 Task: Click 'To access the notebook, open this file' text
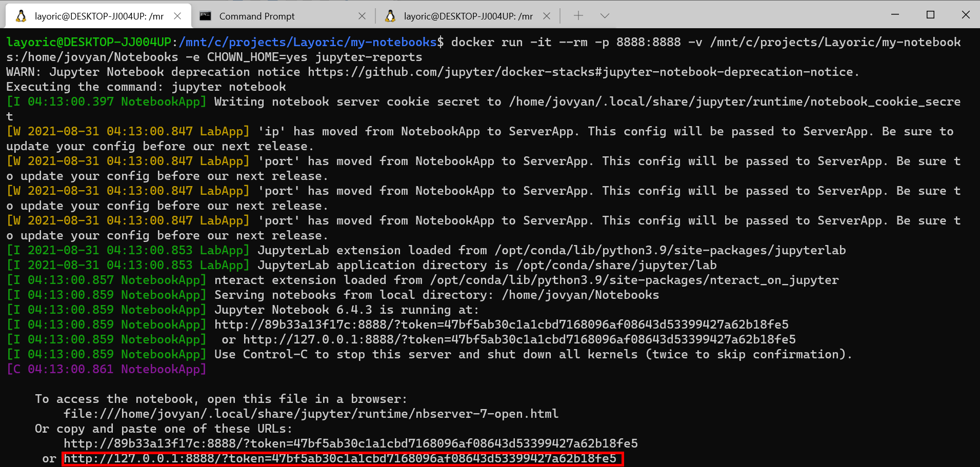coord(221,399)
